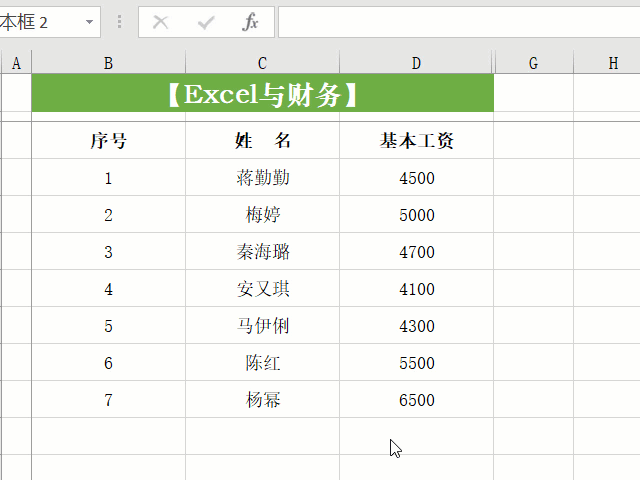Select cell with sequence number 2
The width and height of the screenshot is (640, 480).
(x=108, y=215)
